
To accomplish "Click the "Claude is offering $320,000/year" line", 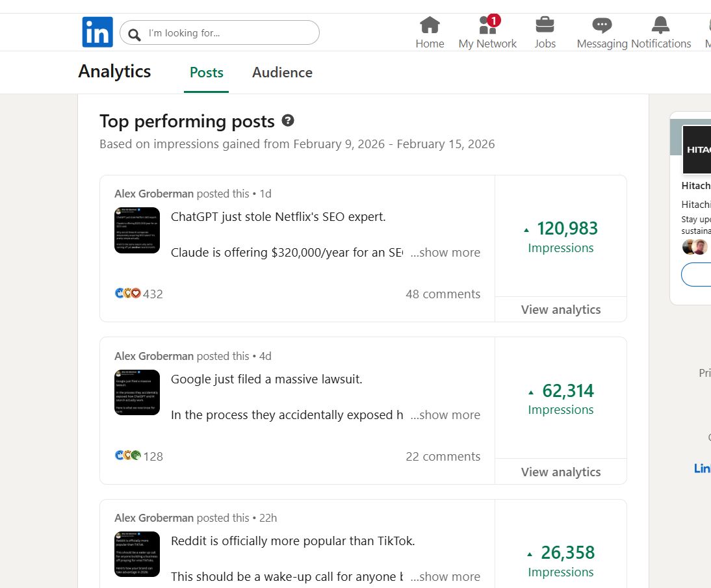I will point(287,253).
